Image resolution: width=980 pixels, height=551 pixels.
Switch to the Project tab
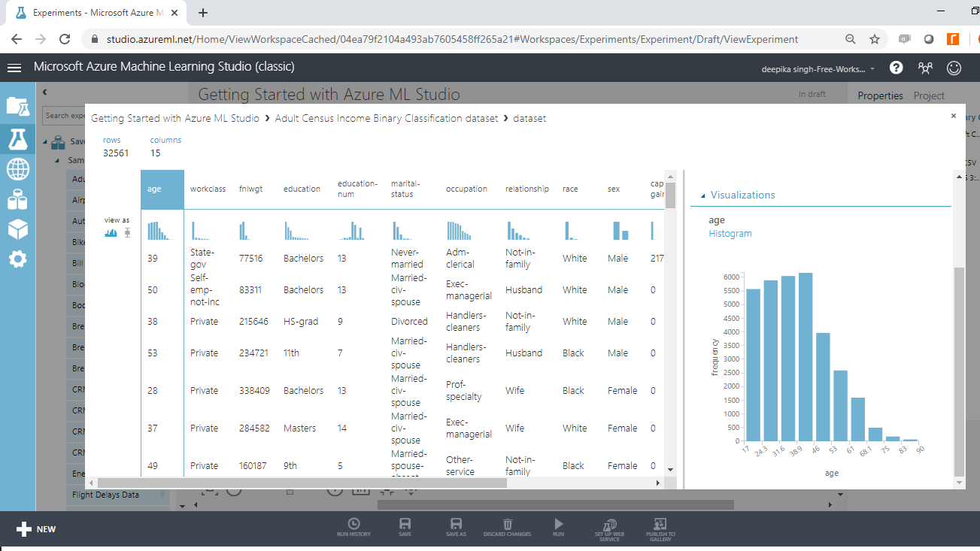click(x=929, y=95)
